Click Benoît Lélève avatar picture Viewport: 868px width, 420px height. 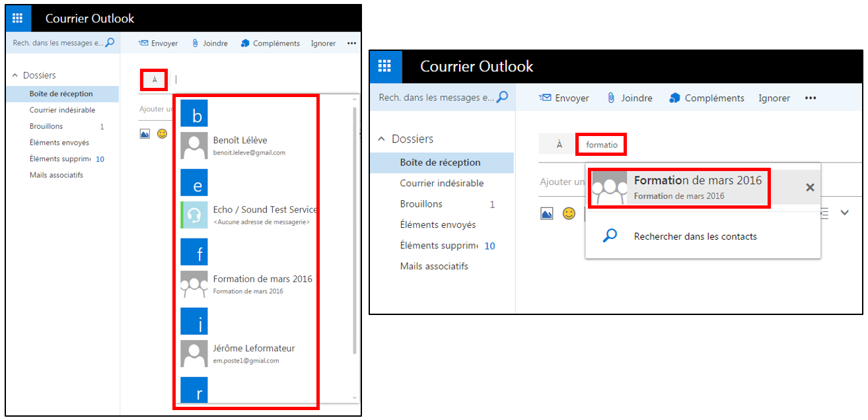click(x=194, y=146)
